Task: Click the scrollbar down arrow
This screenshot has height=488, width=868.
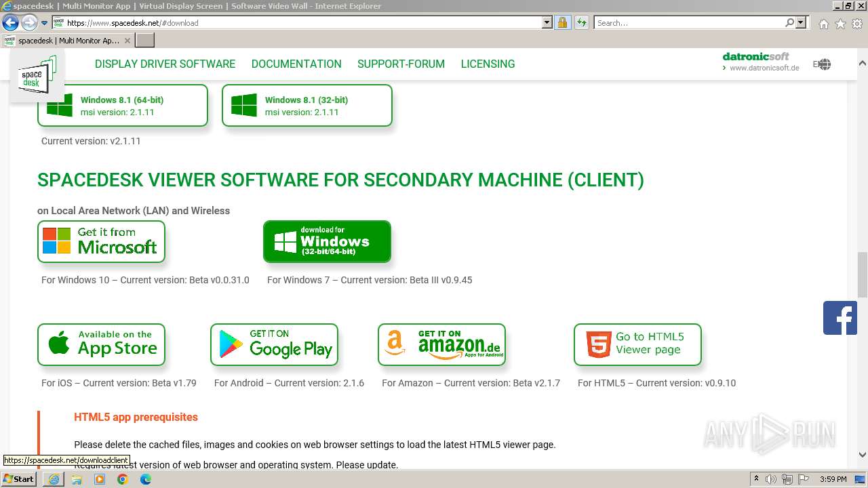Action: pos(862,455)
